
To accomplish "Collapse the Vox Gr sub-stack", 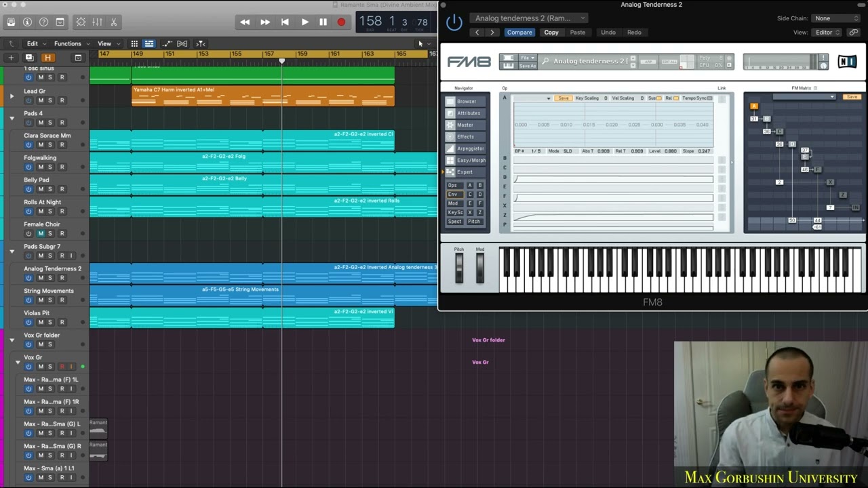I will tap(18, 362).
